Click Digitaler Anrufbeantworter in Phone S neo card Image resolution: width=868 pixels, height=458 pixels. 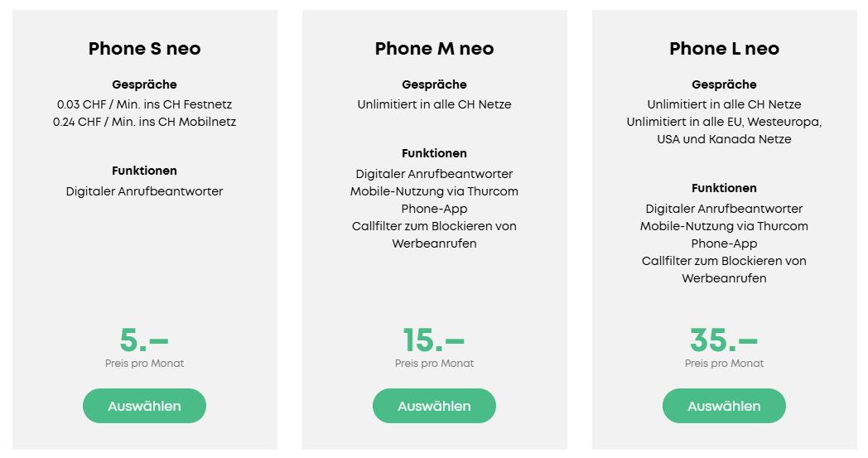pyautogui.click(x=144, y=191)
